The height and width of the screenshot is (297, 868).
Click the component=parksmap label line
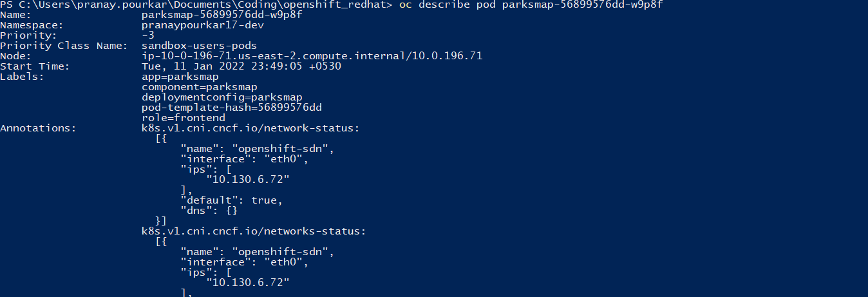[199, 87]
